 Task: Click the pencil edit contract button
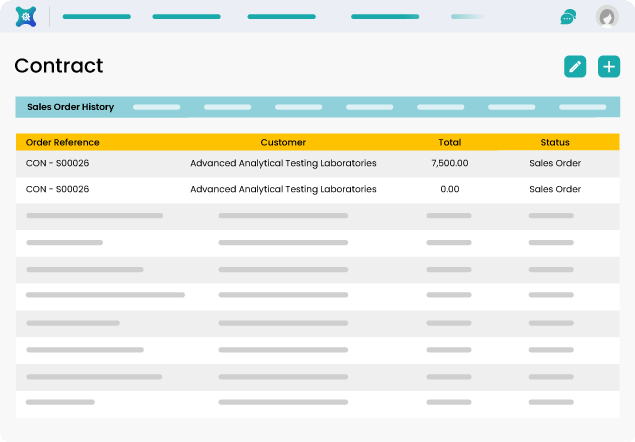tap(575, 66)
